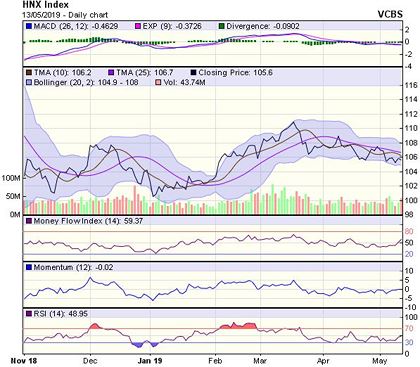420x367 pixels.
Task: Click the Feb date axis label
Action: click(x=215, y=361)
